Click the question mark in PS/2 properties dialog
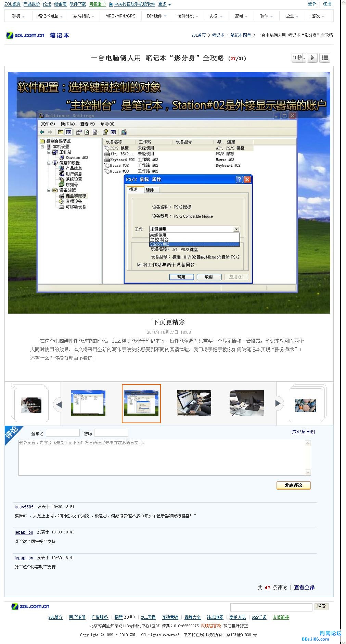Image resolution: width=346 pixels, height=644 pixels. 239,179
